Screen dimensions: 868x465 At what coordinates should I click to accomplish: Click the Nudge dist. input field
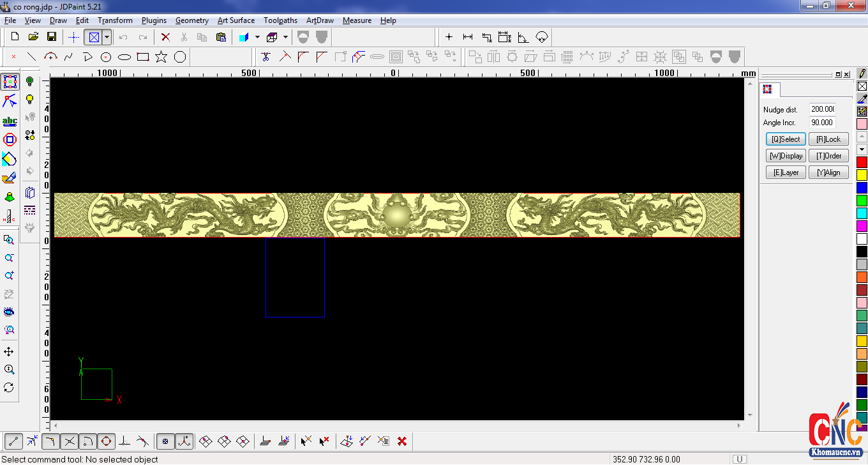[x=822, y=109]
